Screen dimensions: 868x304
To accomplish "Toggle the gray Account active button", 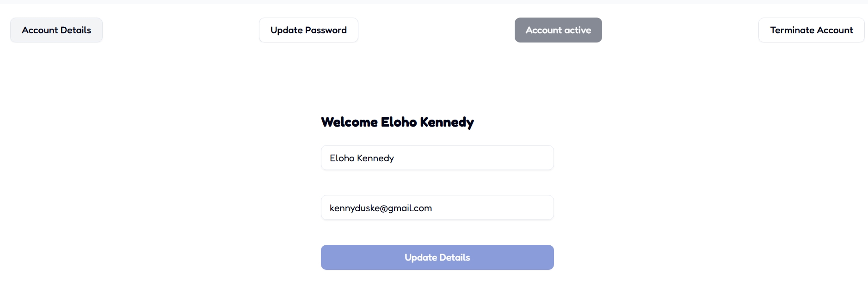I will (x=558, y=30).
